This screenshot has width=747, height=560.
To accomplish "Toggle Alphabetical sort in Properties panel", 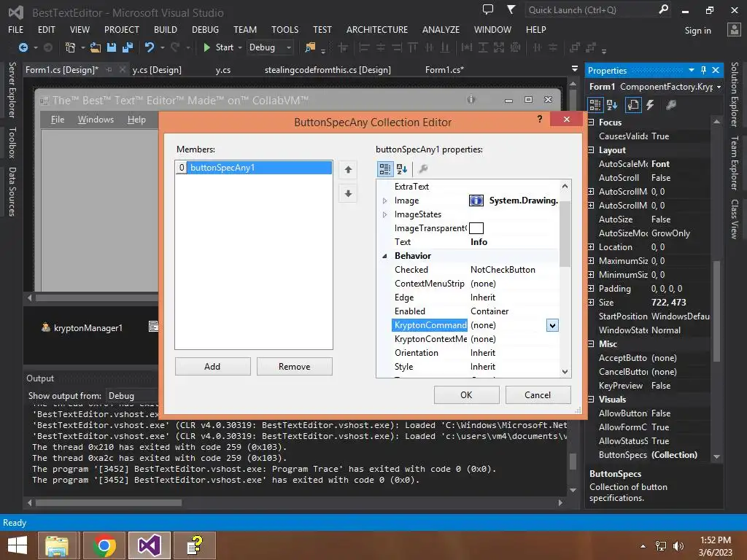I will click(612, 105).
